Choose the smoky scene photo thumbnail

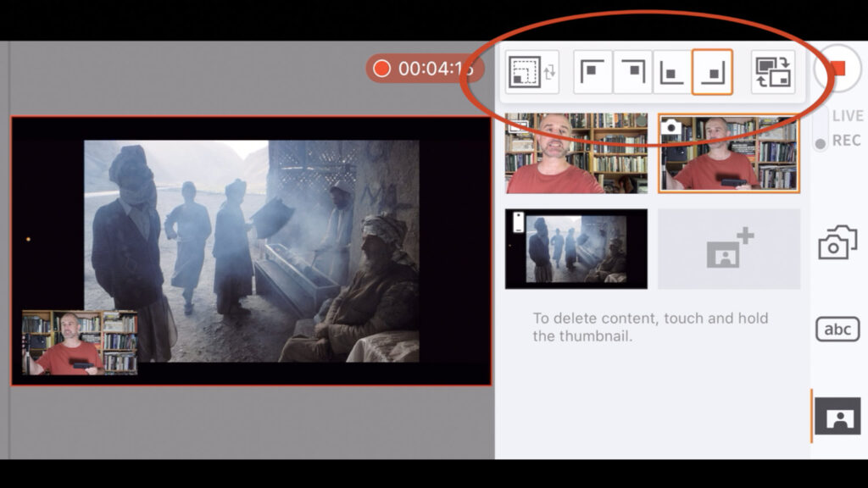(576, 248)
